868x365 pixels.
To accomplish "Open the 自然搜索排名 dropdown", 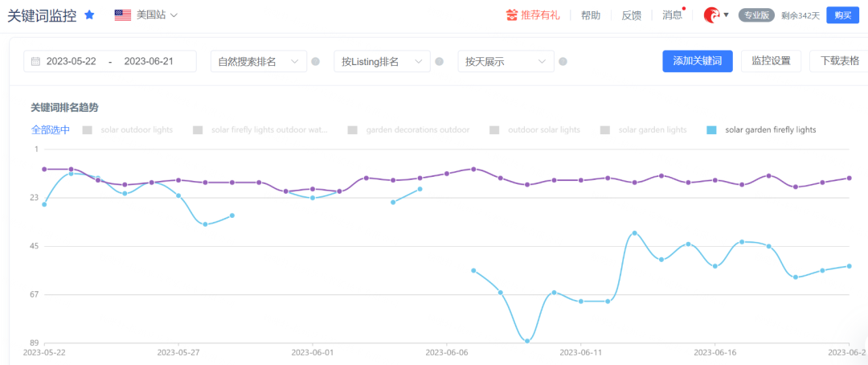I will [x=259, y=61].
